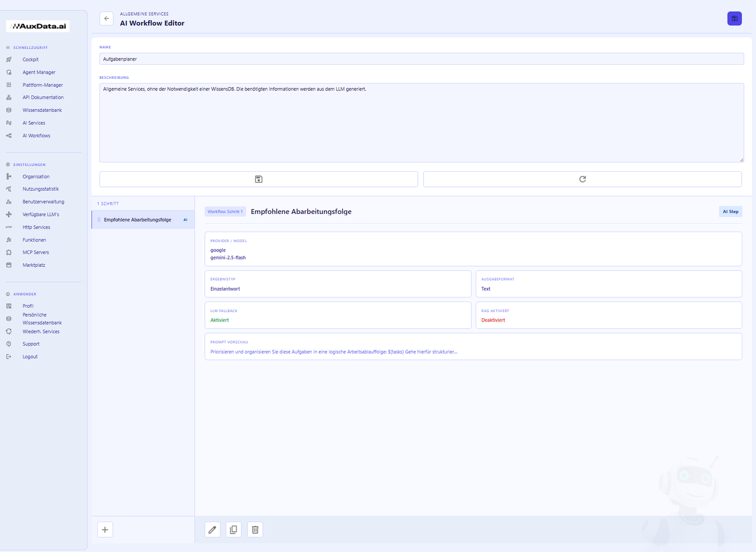Open Http Services from sidebar
Viewport: 756px width, 552px height.
pos(36,227)
